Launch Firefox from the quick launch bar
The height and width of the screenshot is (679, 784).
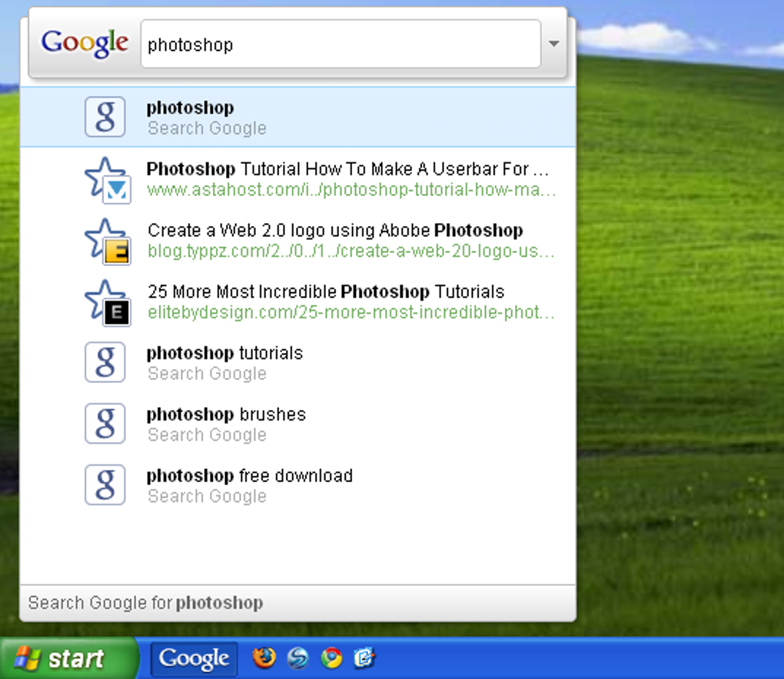pyautogui.click(x=264, y=657)
